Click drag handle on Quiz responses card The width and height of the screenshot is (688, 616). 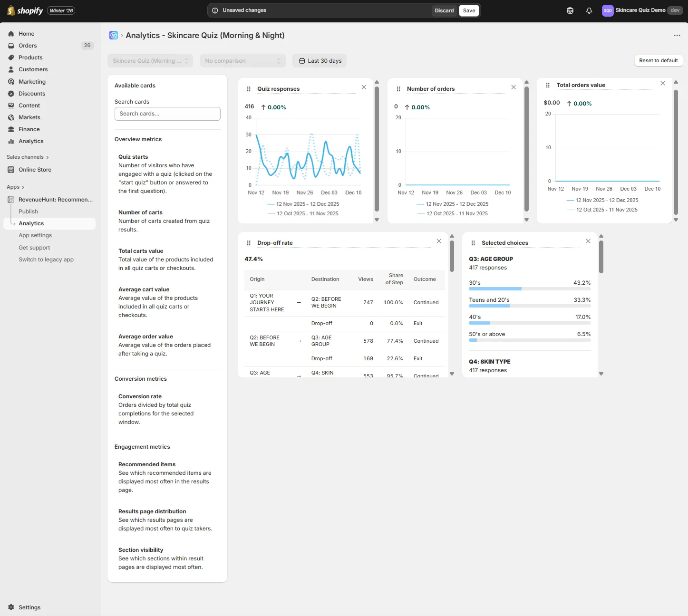tap(249, 89)
